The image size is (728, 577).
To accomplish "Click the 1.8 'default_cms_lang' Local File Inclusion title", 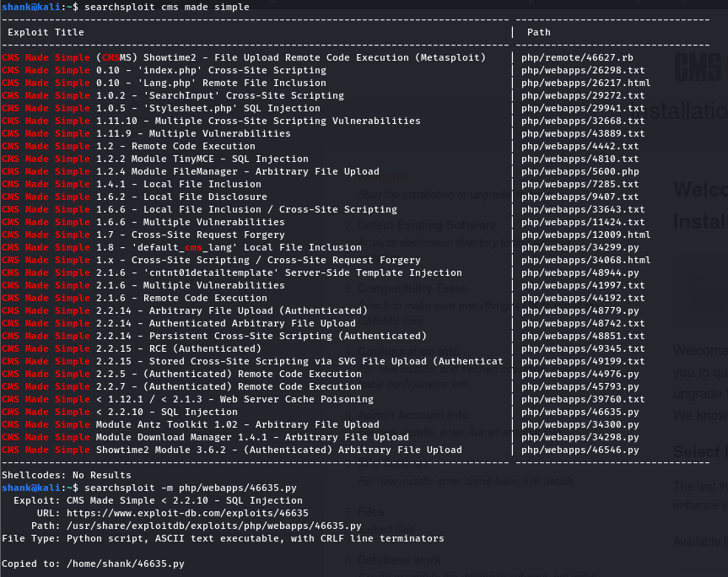I will coord(181,247).
